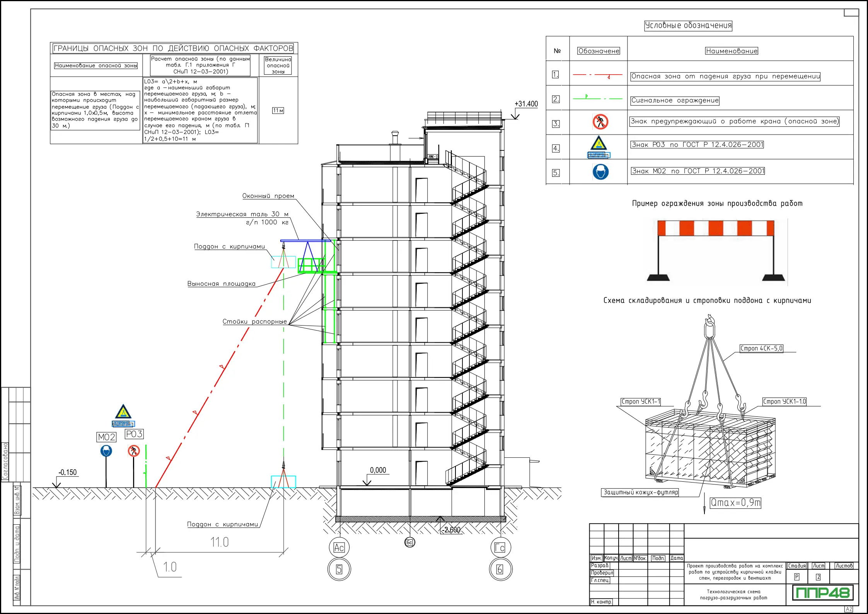Click the 11.0 dimension text below ground
The image size is (868, 614).
tap(219, 542)
